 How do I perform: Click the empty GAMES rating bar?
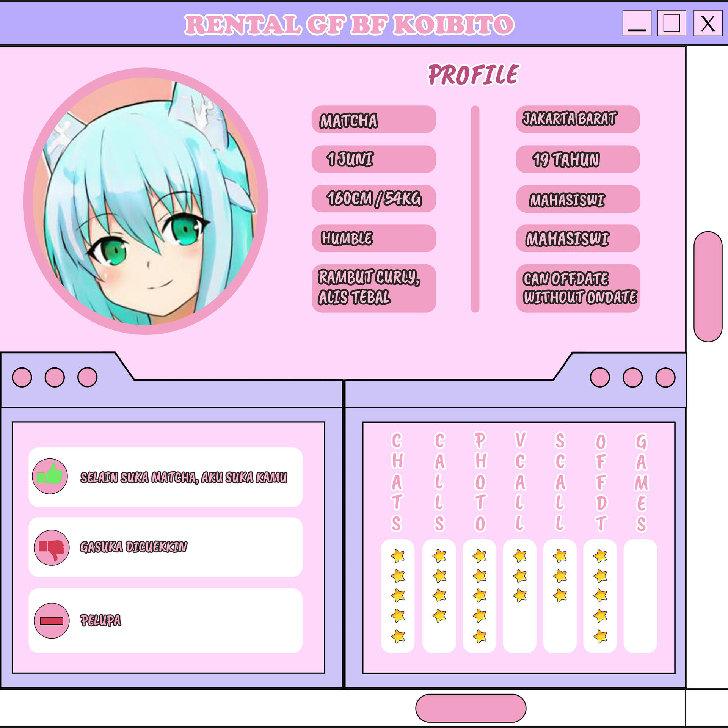point(640,596)
